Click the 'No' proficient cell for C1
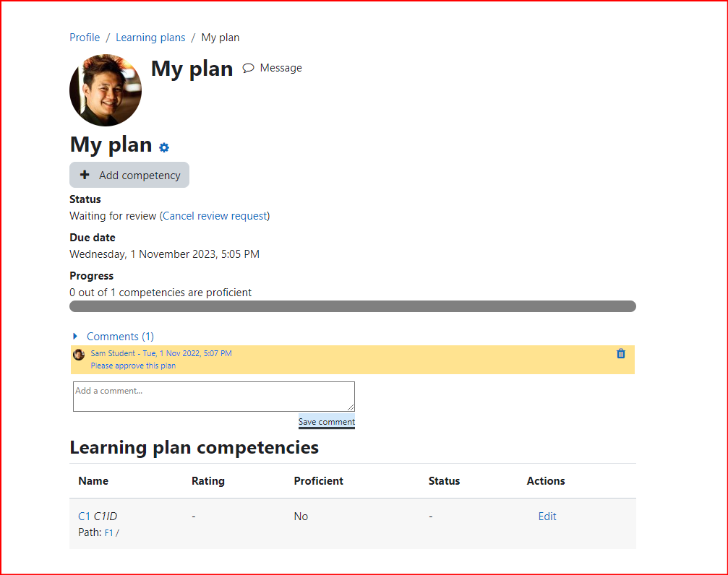728x575 pixels. pyautogui.click(x=301, y=516)
